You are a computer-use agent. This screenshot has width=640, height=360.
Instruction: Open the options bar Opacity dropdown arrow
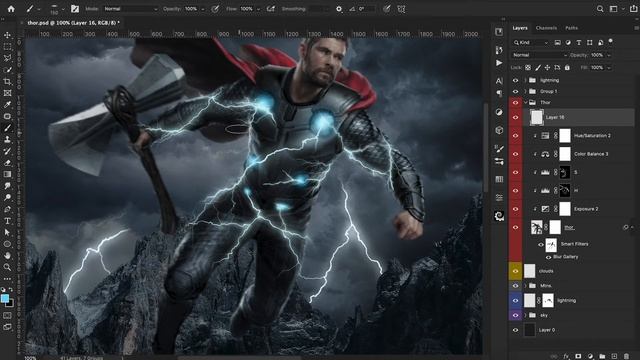click(x=203, y=9)
